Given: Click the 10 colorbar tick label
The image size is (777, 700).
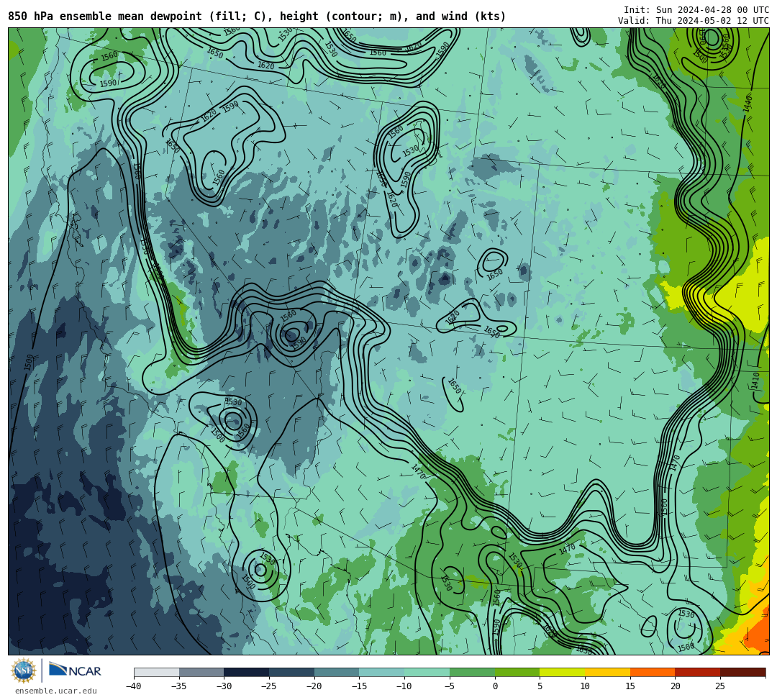Looking at the screenshot, I should coord(585,686).
